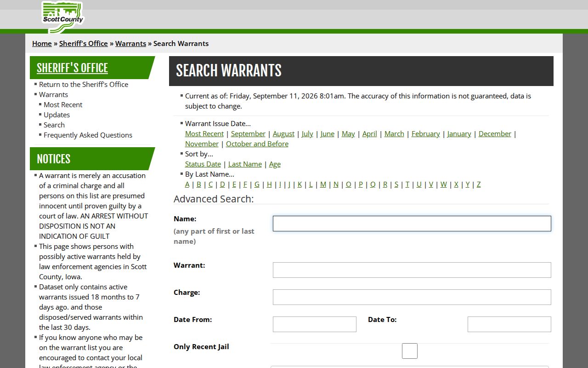Open the Home breadcrumb link
Image resolution: width=588 pixels, height=368 pixels.
coord(42,43)
